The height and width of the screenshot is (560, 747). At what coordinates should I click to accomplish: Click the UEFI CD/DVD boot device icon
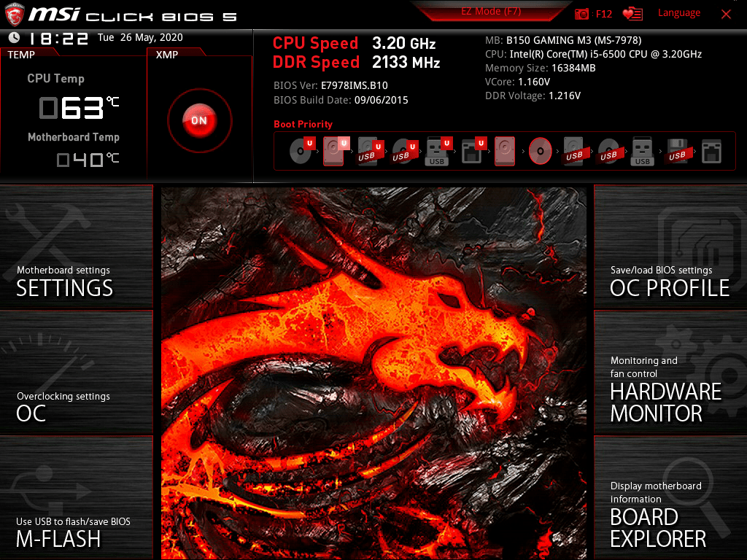pos(302,150)
